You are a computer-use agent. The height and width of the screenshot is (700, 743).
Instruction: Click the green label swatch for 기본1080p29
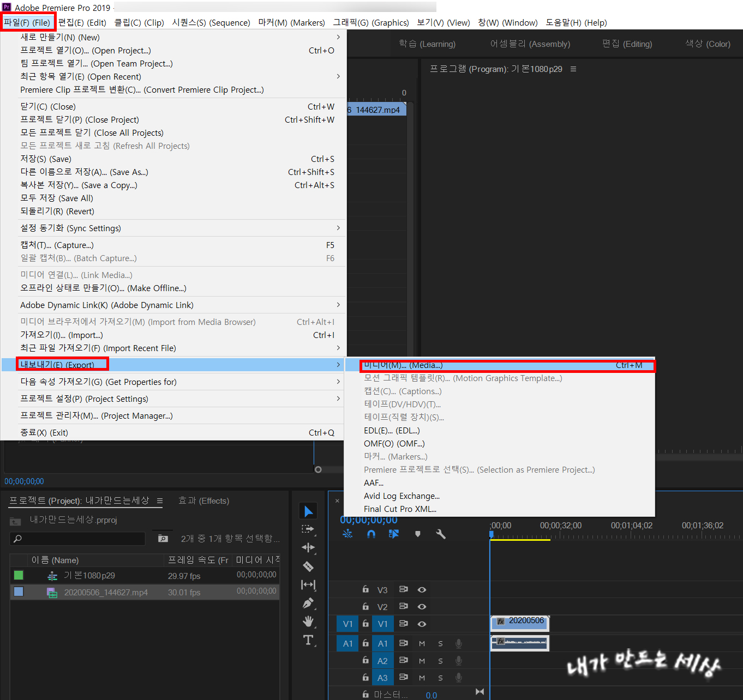point(19,575)
